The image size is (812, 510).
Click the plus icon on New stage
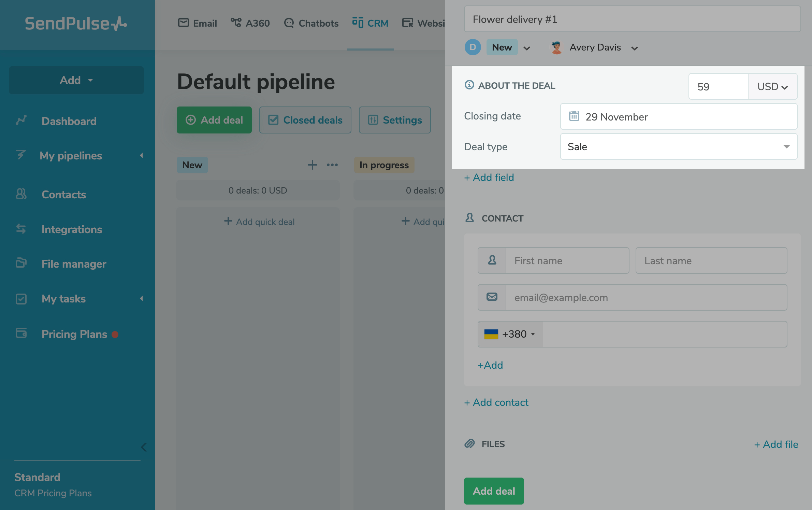[312, 165]
